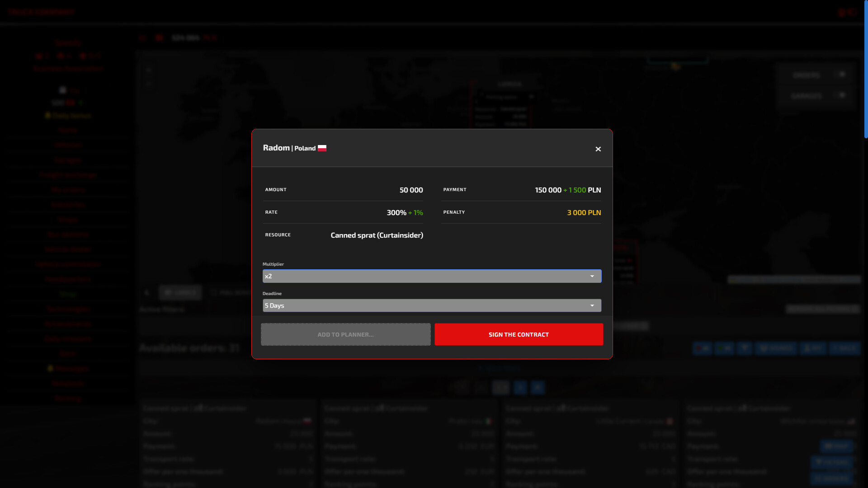Sign the contract with red button
Viewport: 868px width, 488px height.
click(x=519, y=334)
